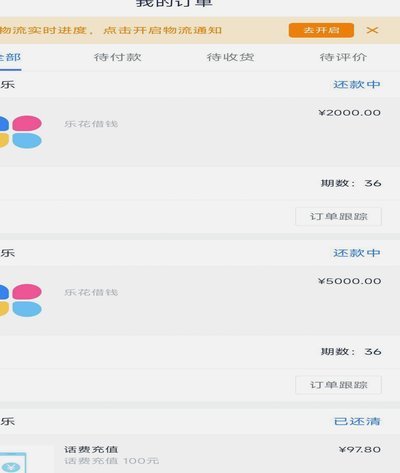Switch to the 待付款 tab

tap(118, 57)
